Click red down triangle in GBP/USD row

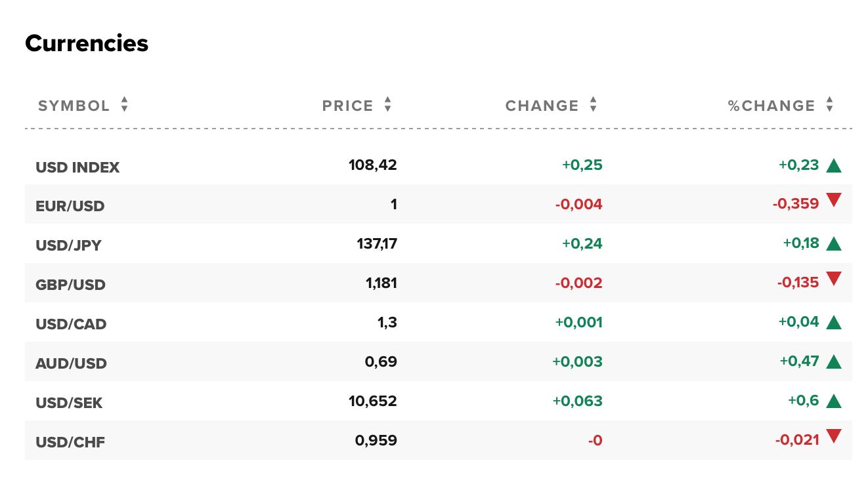point(834,279)
